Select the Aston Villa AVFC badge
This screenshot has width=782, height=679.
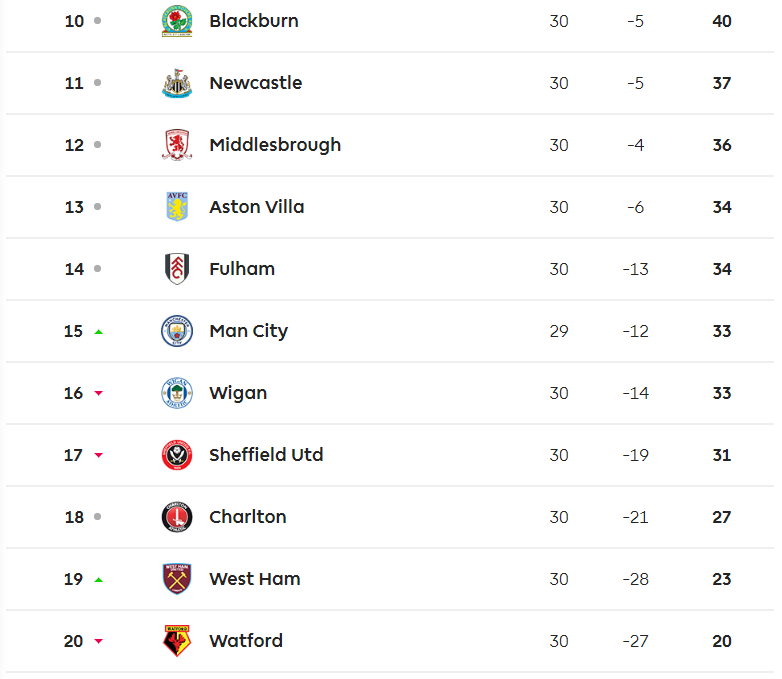(x=177, y=207)
